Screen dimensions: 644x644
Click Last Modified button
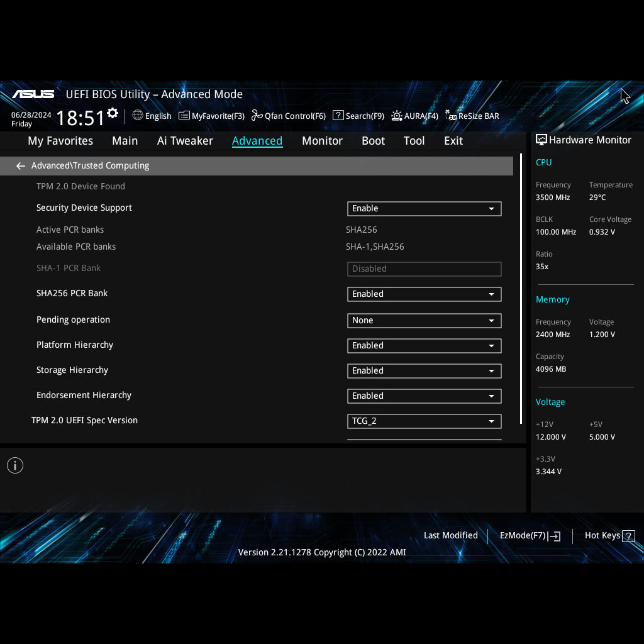tap(450, 536)
